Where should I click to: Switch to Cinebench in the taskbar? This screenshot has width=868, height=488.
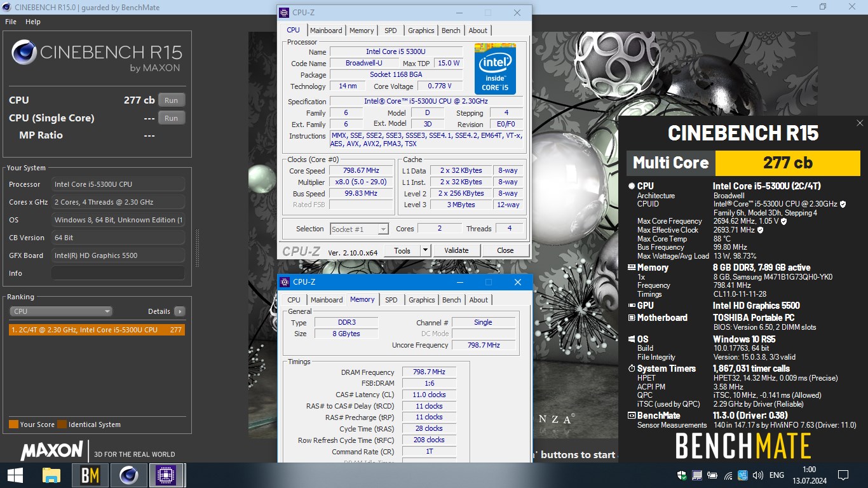coord(129,475)
